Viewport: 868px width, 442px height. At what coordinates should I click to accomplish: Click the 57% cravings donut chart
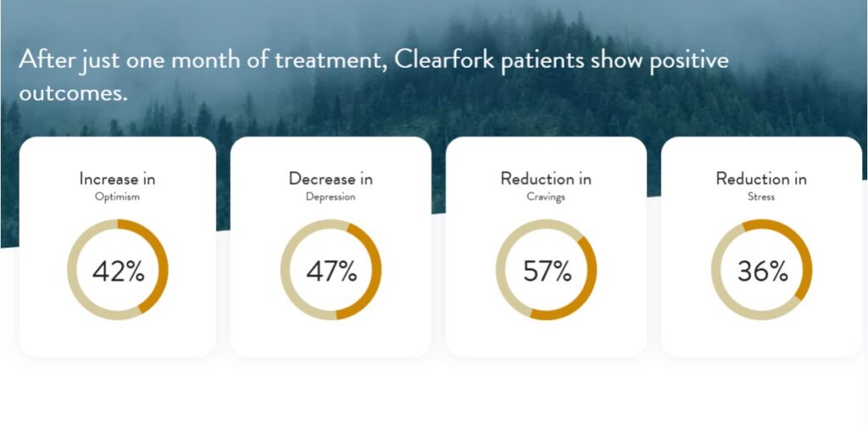click(547, 269)
